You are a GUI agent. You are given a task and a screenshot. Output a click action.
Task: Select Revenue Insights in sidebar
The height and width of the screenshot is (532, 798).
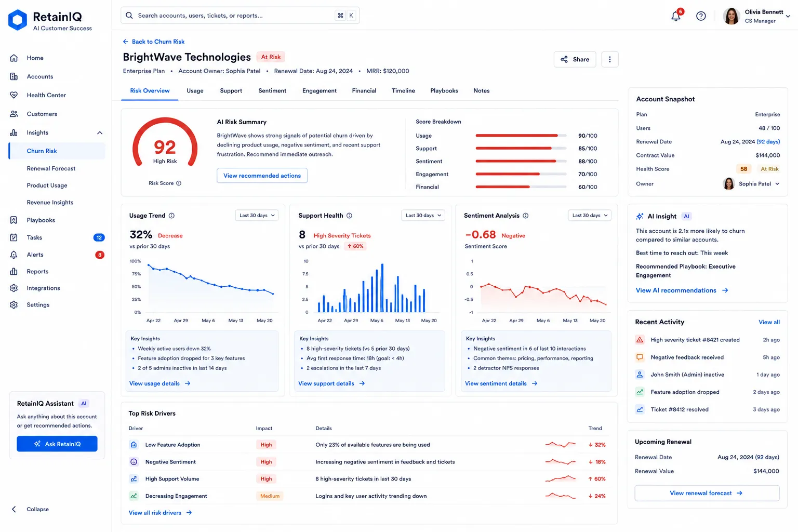[50, 203]
